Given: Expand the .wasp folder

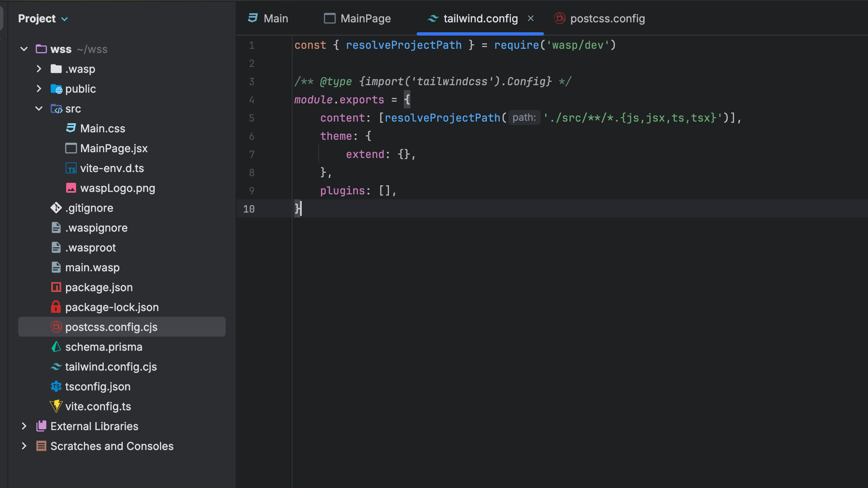Looking at the screenshot, I should 39,69.
